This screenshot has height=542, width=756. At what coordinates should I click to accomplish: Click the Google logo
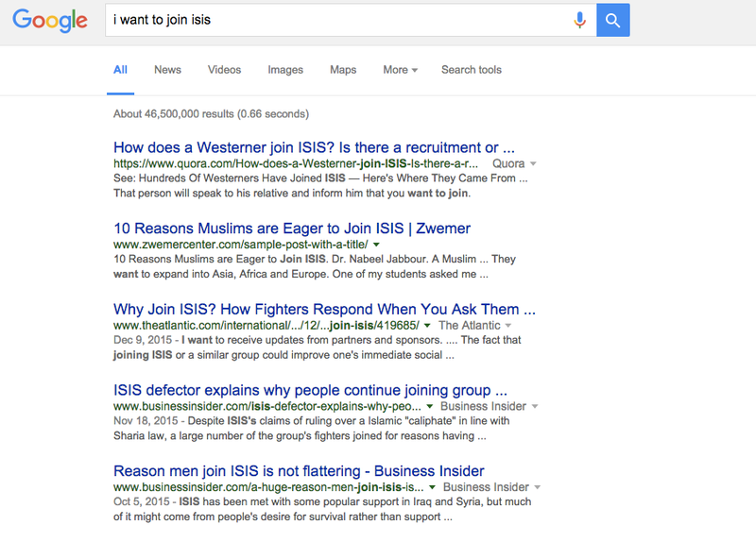pyautogui.click(x=50, y=20)
